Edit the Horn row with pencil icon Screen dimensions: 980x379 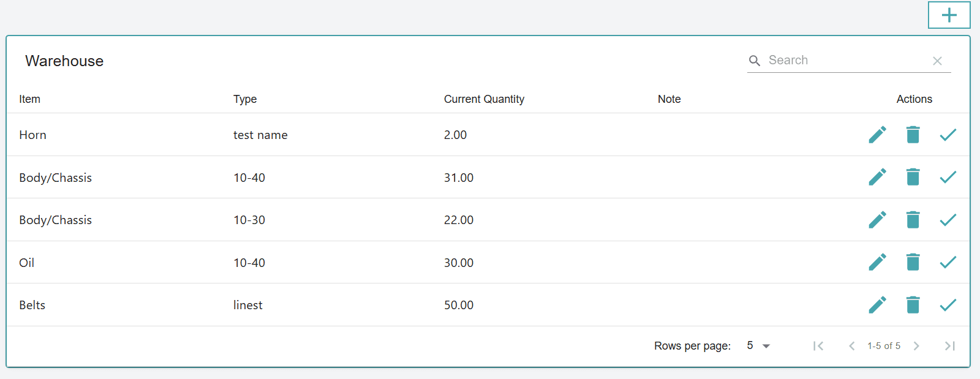coord(877,135)
